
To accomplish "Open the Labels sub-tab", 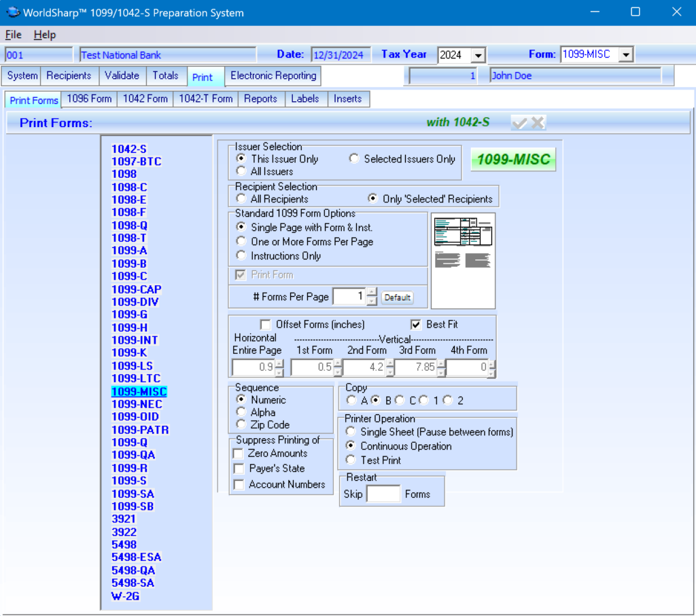I will [305, 99].
